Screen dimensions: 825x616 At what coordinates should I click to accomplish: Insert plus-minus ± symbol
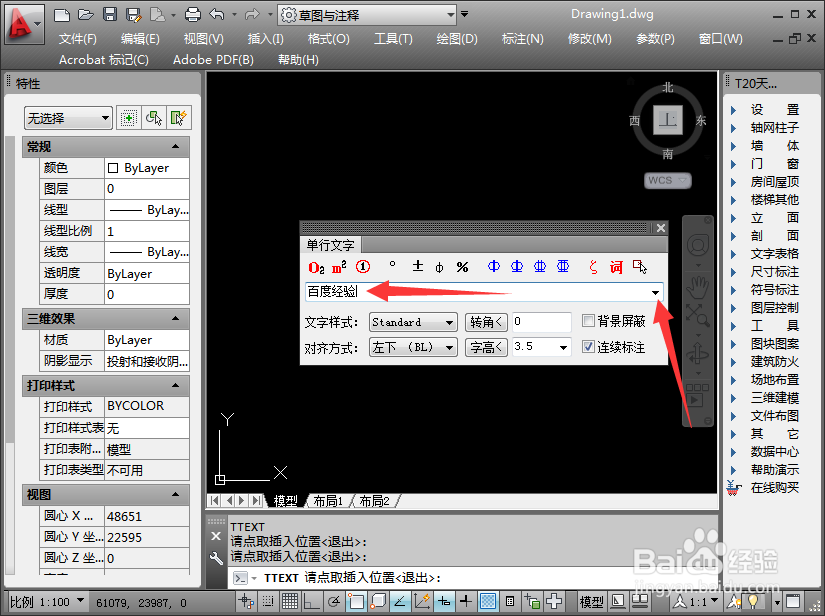[418, 266]
